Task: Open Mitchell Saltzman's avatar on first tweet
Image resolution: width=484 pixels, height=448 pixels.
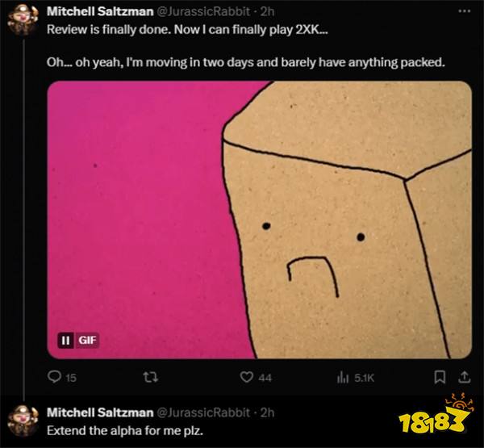Action: (x=23, y=19)
